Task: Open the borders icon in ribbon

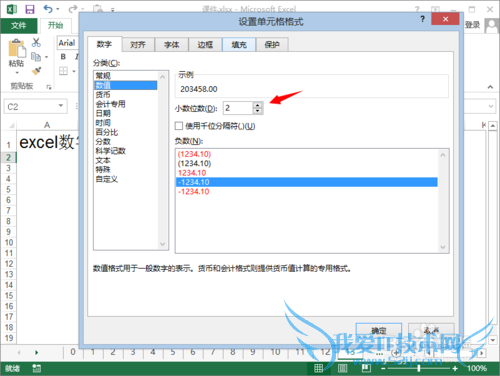Action: (x=63, y=71)
